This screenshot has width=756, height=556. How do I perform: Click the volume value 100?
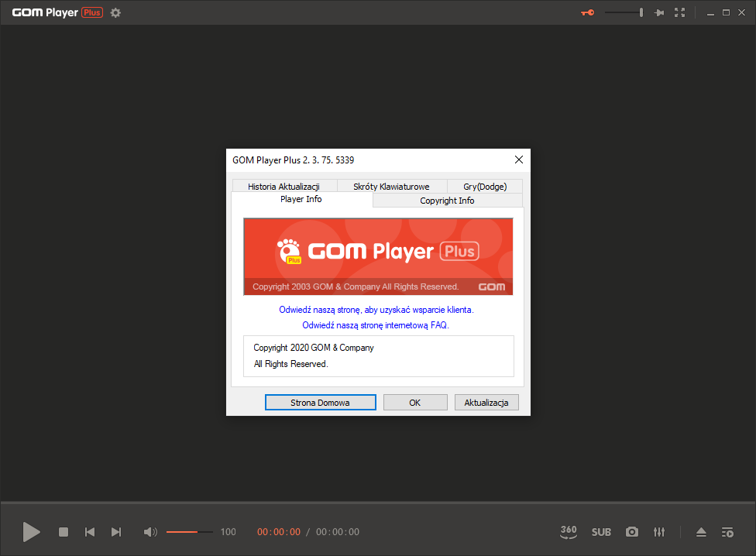click(x=228, y=532)
